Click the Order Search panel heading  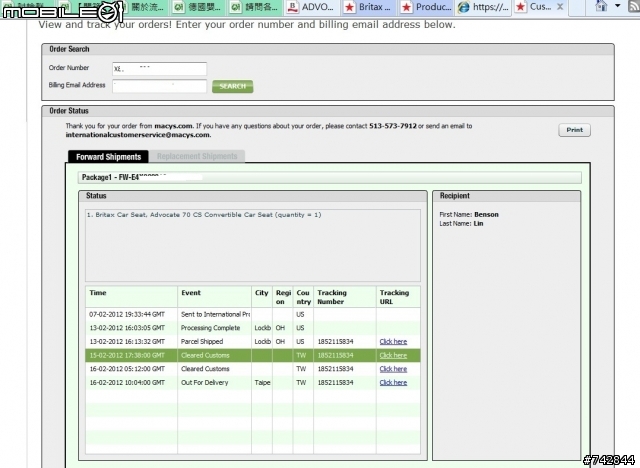coord(69,49)
